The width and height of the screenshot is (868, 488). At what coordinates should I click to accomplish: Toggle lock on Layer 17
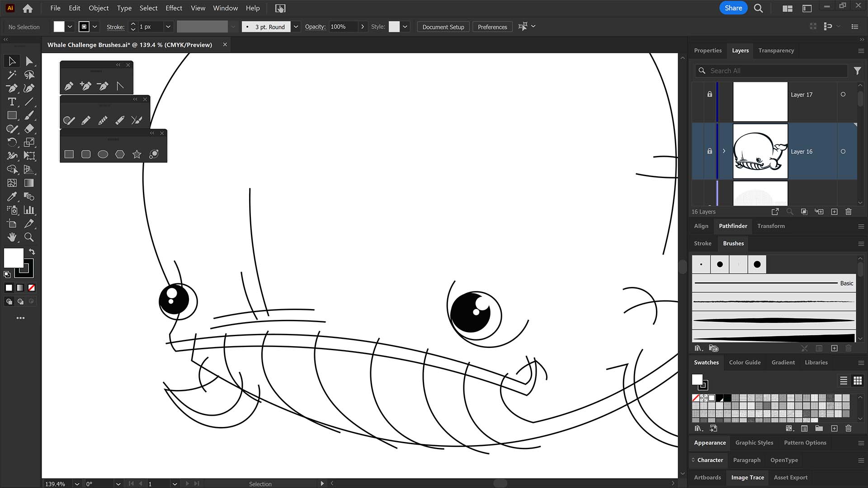coord(710,94)
